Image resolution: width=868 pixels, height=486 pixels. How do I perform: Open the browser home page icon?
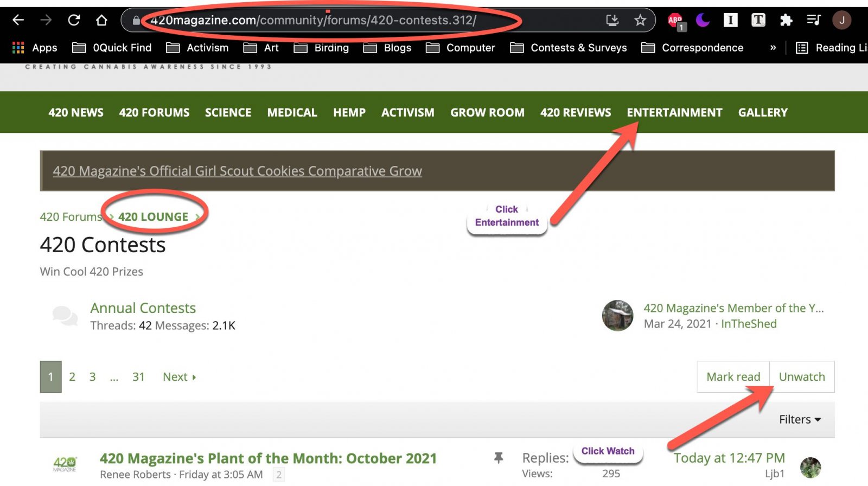(101, 21)
